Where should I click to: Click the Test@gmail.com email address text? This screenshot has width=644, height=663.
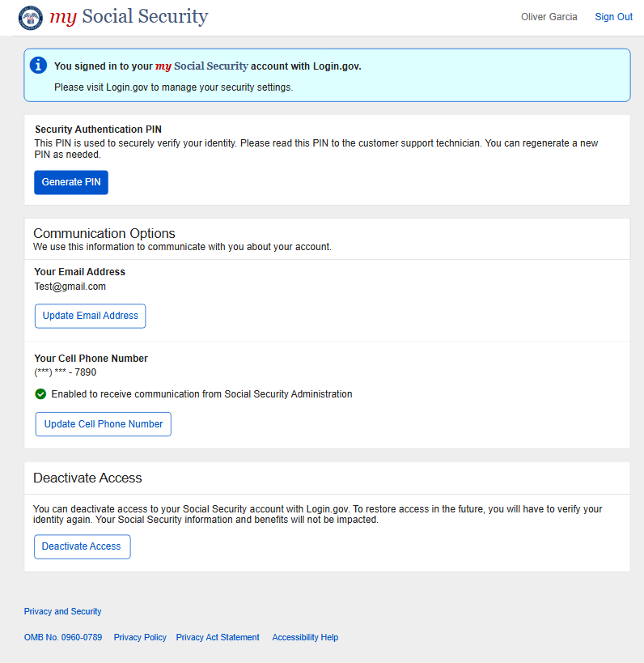(70, 287)
